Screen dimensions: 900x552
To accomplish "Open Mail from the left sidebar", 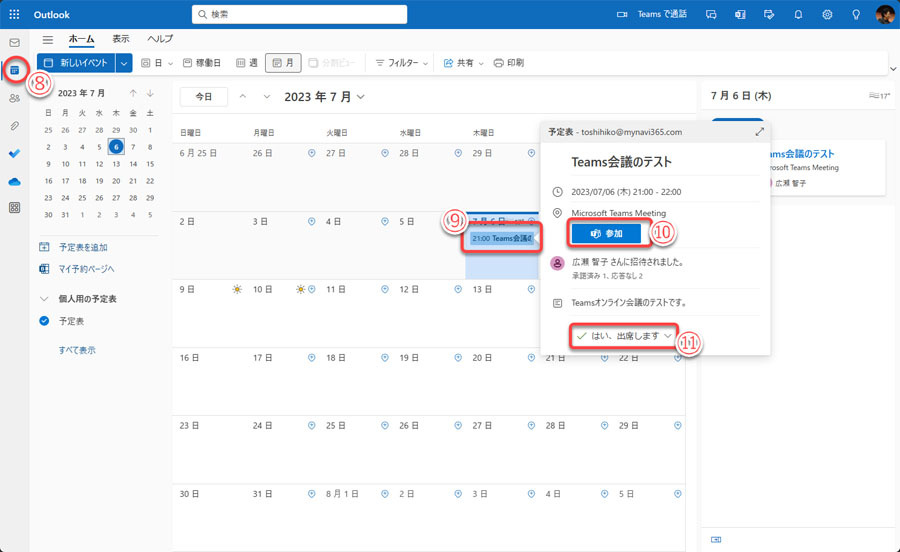I will (14, 42).
